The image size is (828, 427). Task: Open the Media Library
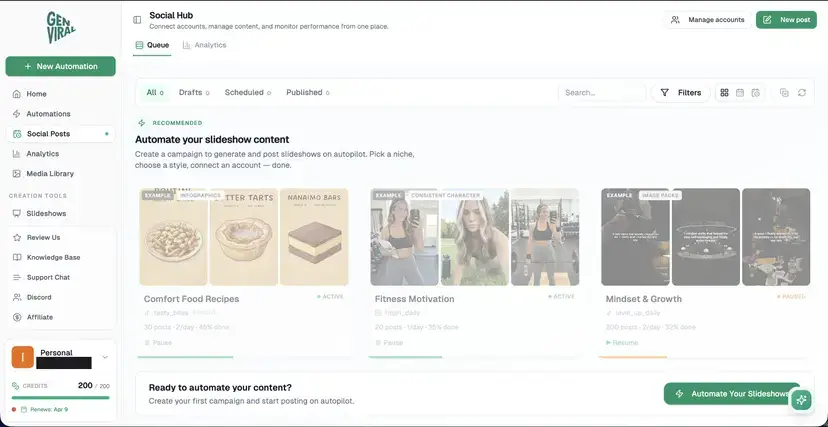coord(50,174)
